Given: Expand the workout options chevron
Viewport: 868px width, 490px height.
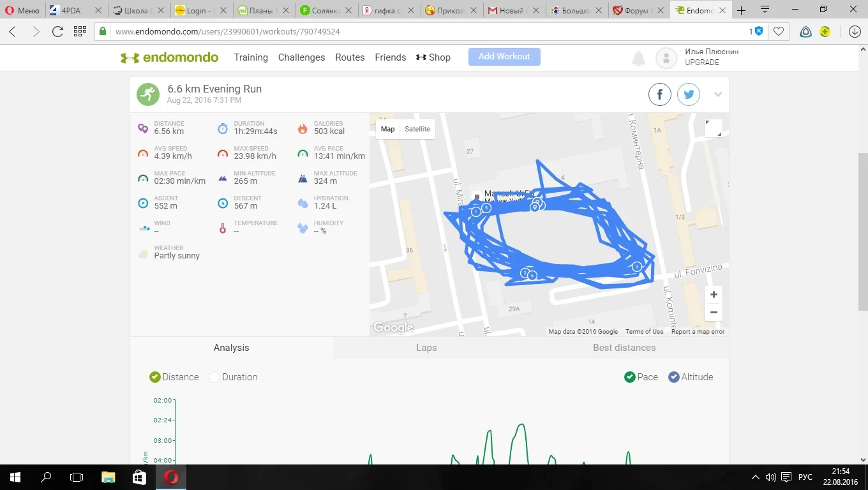Looking at the screenshot, I should pyautogui.click(x=718, y=94).
